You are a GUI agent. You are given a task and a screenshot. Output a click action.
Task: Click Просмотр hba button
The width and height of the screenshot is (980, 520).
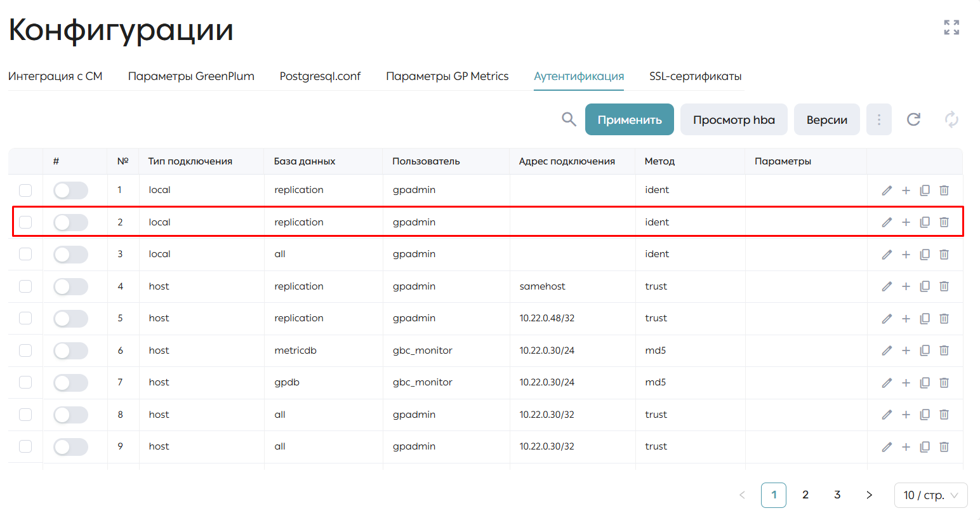[734, 119]
